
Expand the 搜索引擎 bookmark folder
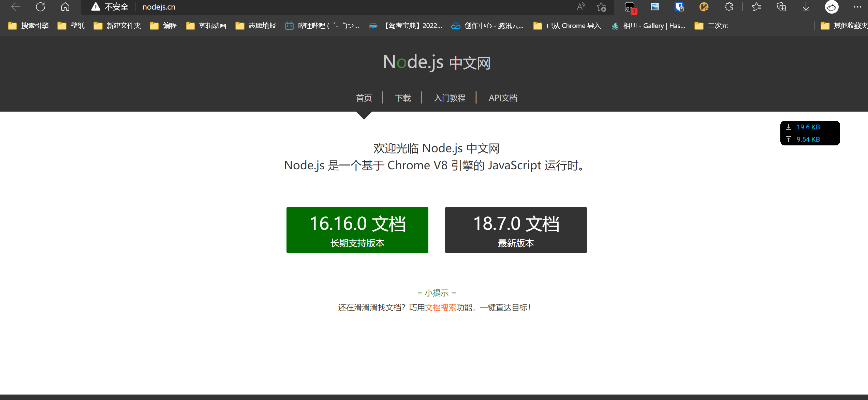point(28,26)
